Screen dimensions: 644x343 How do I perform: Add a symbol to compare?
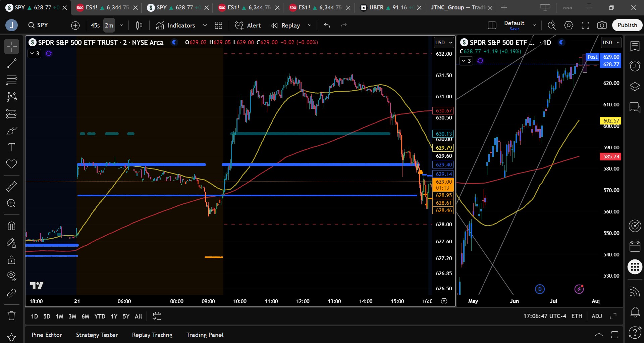point(75,25)
